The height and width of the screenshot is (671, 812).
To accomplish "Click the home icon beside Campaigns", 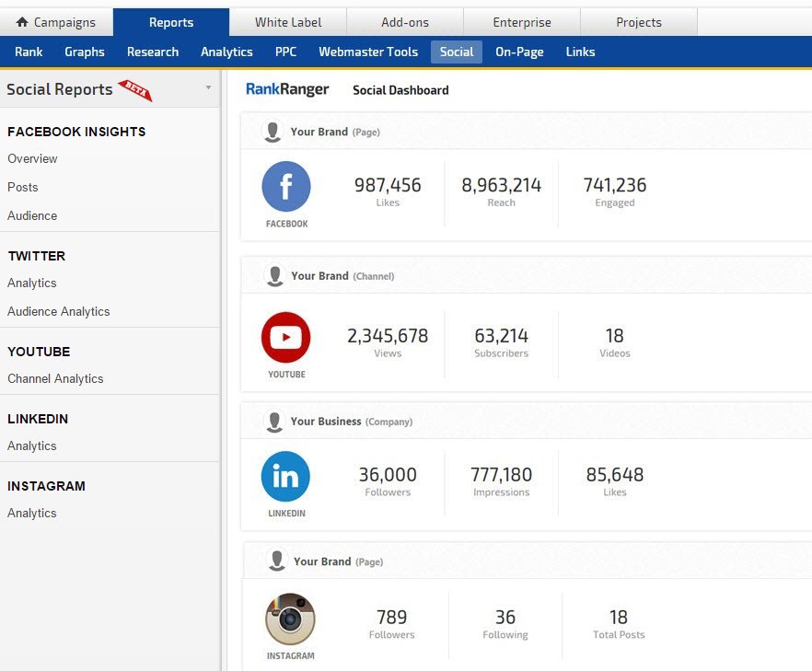I will pyautogui.click(x=22, y=22).
